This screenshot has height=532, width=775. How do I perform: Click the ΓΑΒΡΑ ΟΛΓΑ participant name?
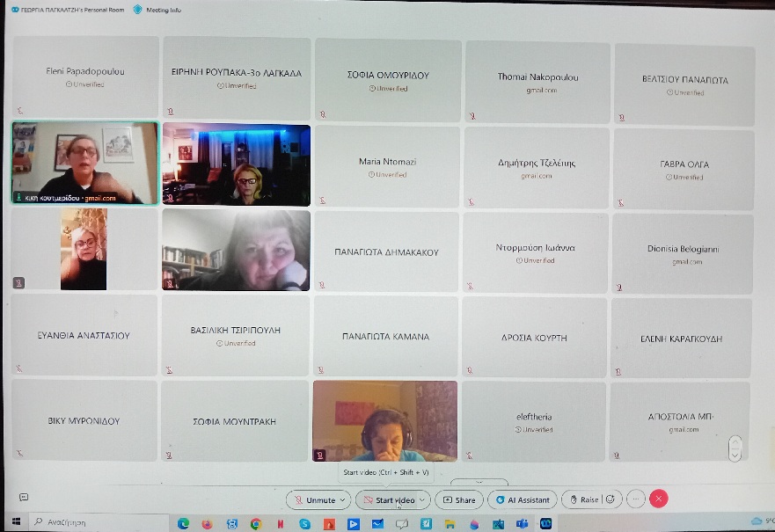tap(684, 164)
